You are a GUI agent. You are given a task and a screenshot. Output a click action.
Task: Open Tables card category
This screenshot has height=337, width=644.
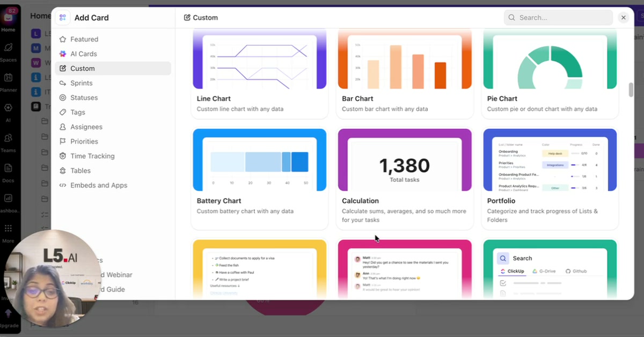[113, 171]
